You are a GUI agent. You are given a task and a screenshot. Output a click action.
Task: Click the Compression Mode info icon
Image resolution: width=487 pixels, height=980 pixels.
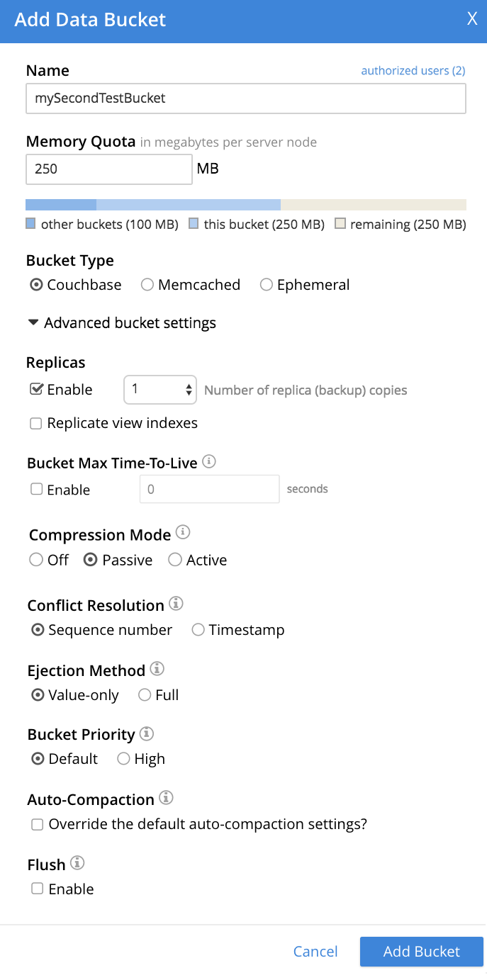[x=183, y=532]
